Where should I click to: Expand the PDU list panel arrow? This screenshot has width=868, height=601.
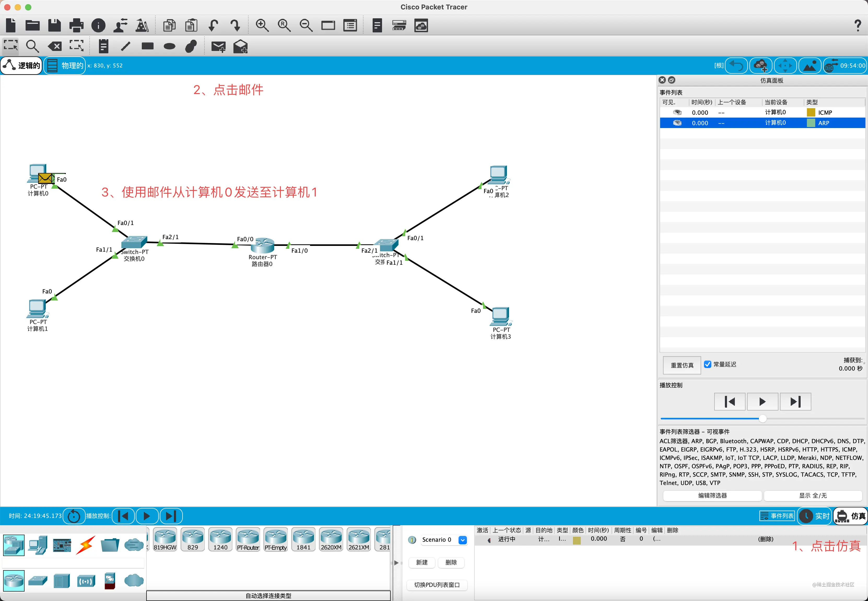[396, 563]
